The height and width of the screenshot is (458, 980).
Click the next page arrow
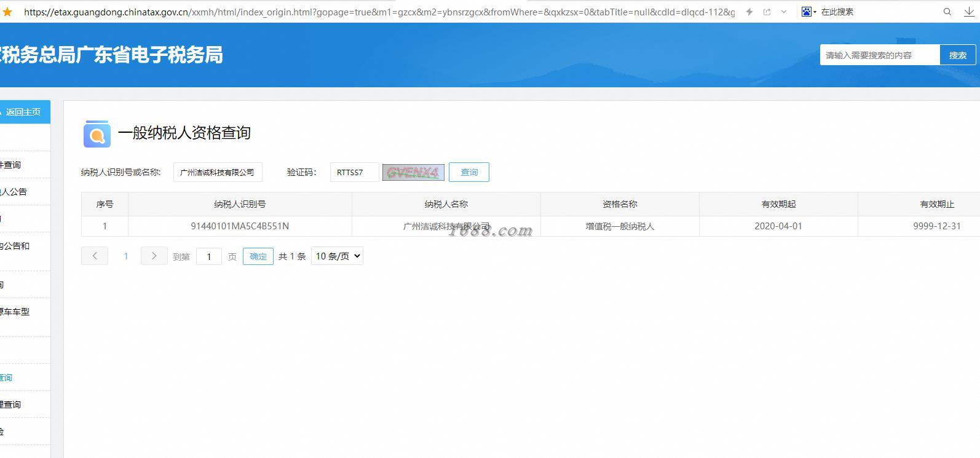[154, 256]
